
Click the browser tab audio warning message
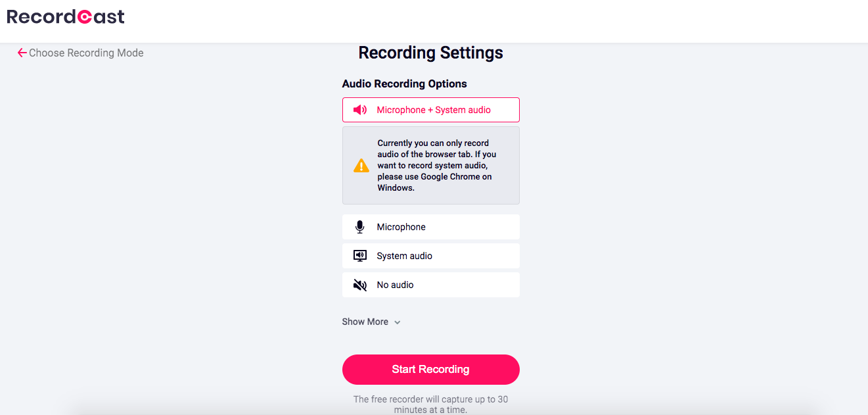tap(437, 165)
